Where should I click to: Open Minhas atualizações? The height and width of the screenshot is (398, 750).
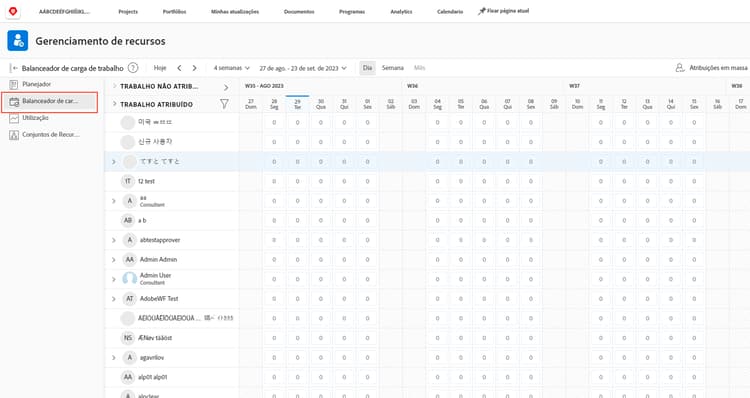pyautogui.click(x=235, y=11)
